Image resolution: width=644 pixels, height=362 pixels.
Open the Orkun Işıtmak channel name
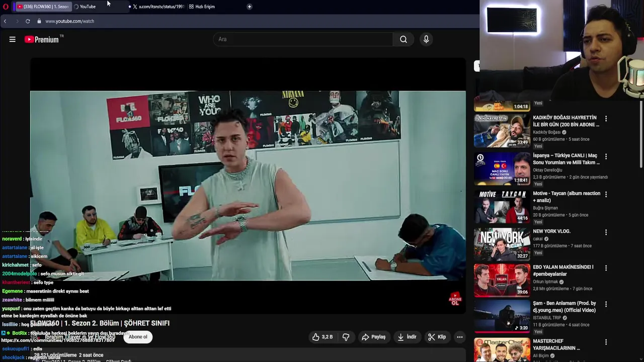[545, 282]
